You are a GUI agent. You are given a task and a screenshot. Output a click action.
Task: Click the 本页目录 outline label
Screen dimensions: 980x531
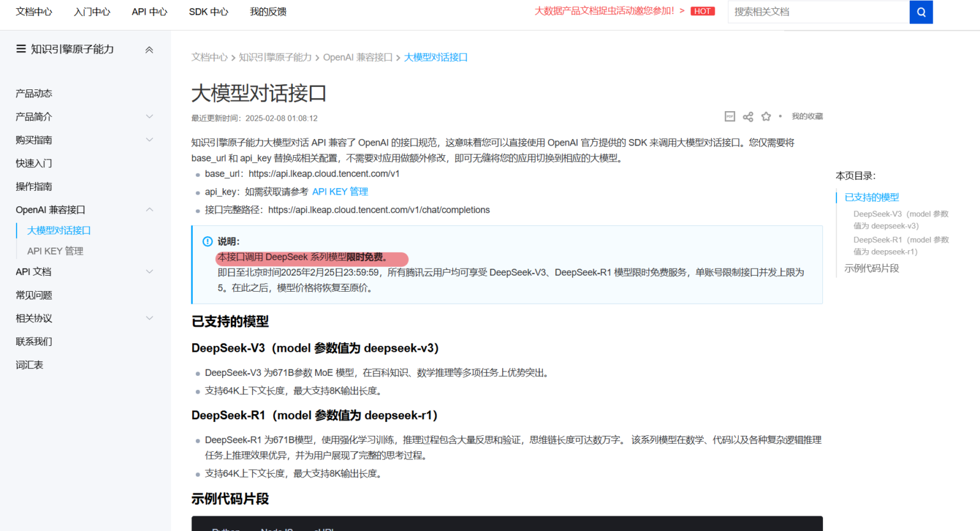pos(856,176)
